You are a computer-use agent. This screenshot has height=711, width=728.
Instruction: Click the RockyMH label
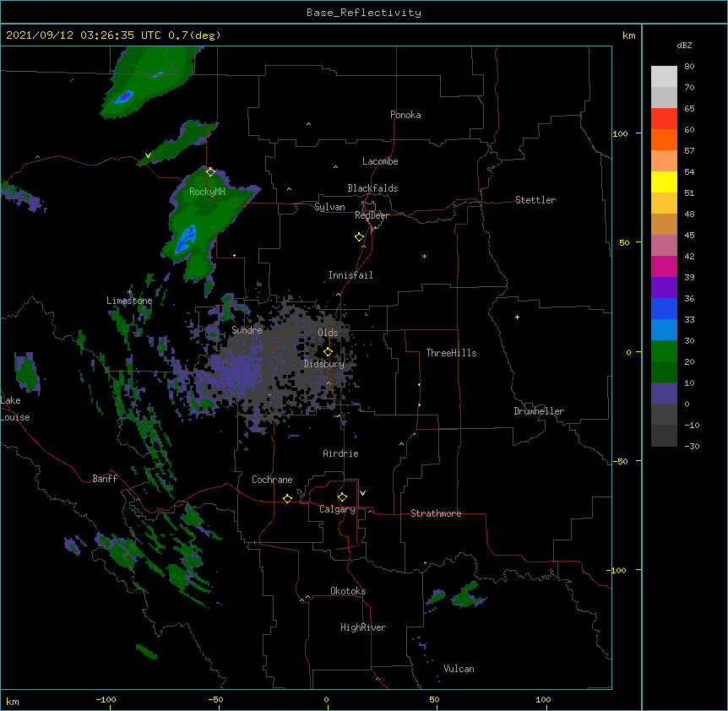coord(207,192)
